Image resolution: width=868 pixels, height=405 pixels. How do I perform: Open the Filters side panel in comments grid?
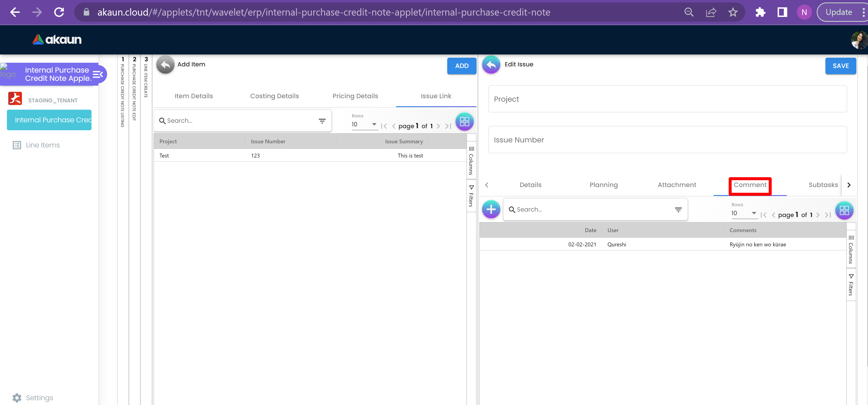[851, 285]
